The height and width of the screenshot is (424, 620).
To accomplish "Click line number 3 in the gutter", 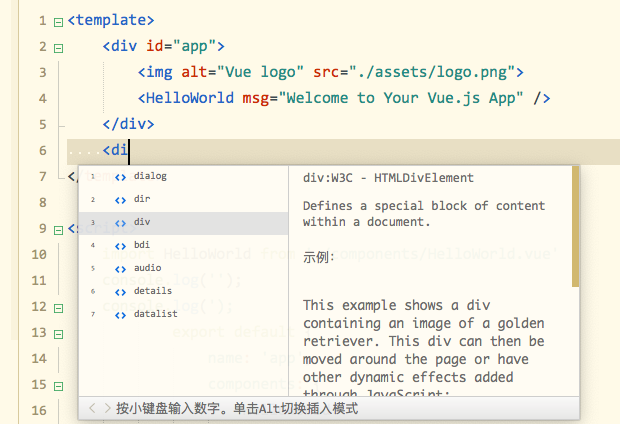I will pyautogui.click(x=41, y=73).
